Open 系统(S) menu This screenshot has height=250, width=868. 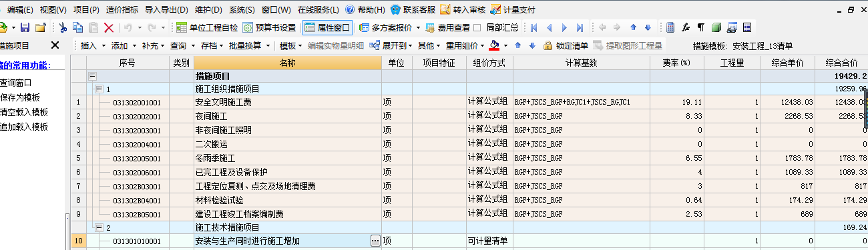(242, 9)
